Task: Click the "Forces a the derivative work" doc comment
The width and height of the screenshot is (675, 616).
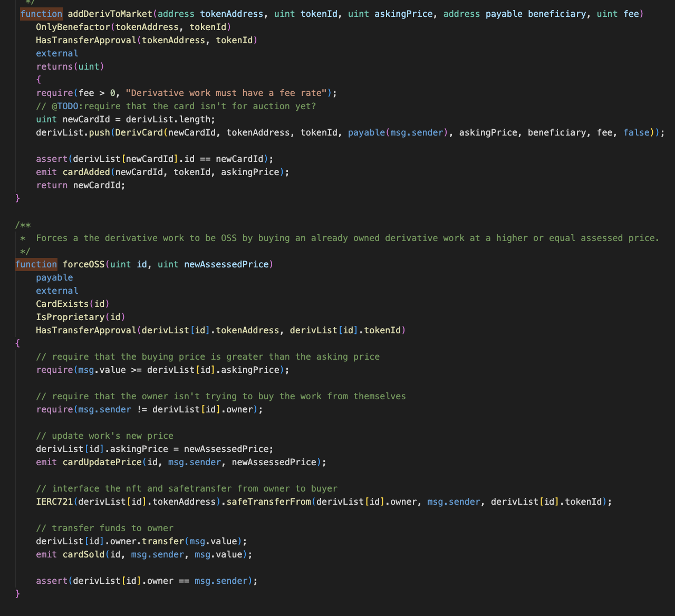Action: 348,238
